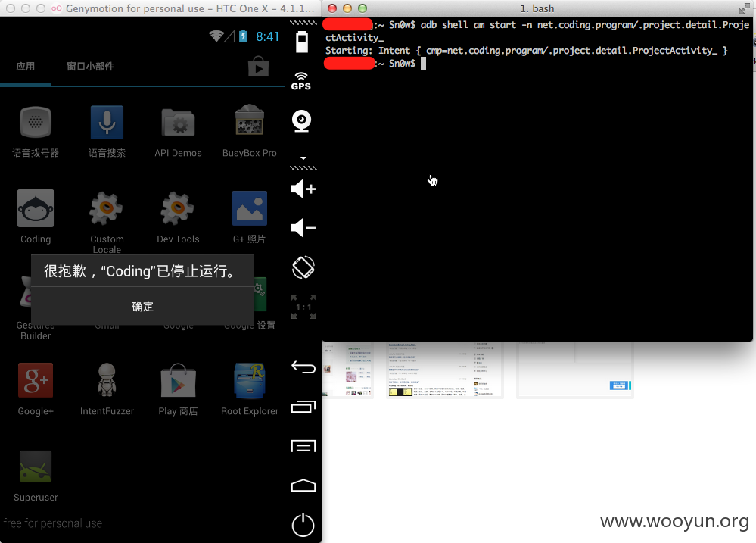Open the Genymotion GPS widget
The height and width of the screenshot is (543, 756).
pos(301,81)
